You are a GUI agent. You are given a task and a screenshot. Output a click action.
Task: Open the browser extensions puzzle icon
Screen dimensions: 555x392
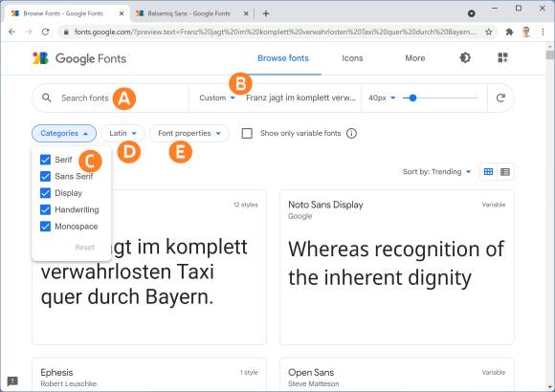509,32
